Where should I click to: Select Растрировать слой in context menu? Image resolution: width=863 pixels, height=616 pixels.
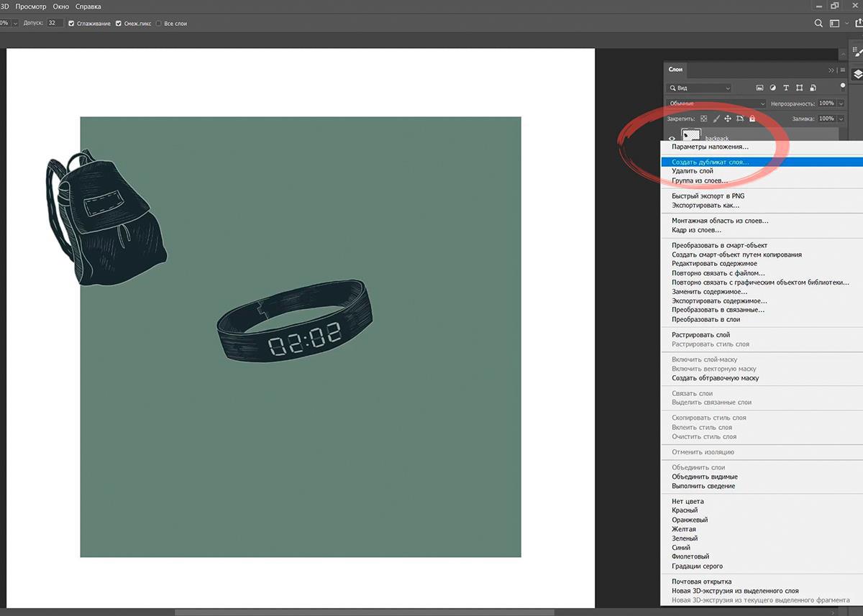coord(700,335)
